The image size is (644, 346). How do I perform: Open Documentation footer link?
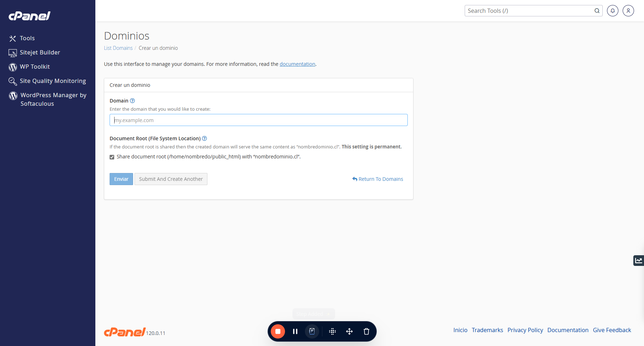coord(568,330)
